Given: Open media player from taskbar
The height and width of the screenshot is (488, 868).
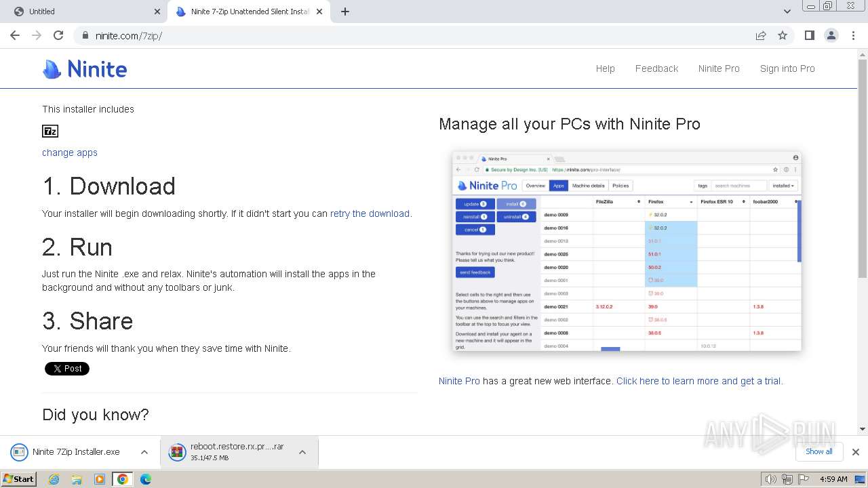Looking at the screenshot, I should pyautogui.click(x=100, y=479).
